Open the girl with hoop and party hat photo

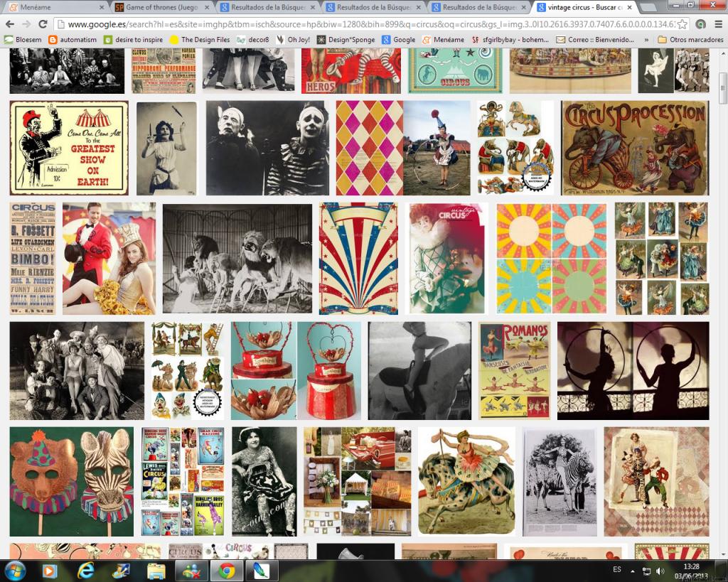[437, 148]
